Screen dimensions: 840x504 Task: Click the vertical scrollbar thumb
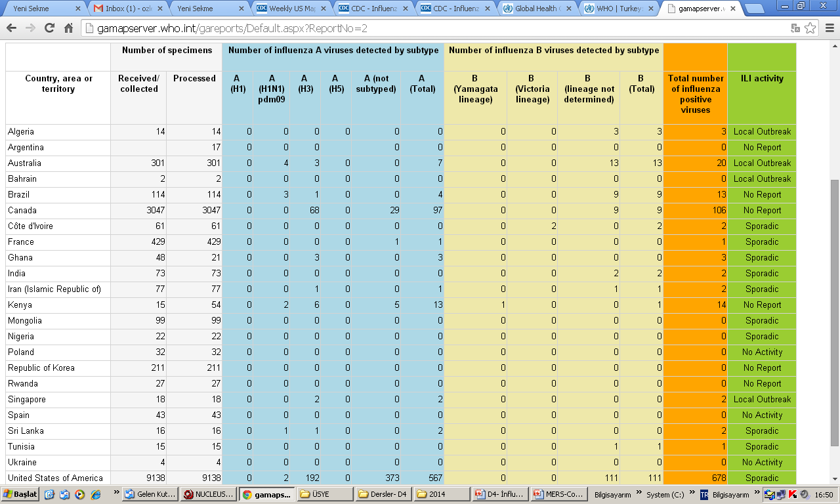(834, 312)
